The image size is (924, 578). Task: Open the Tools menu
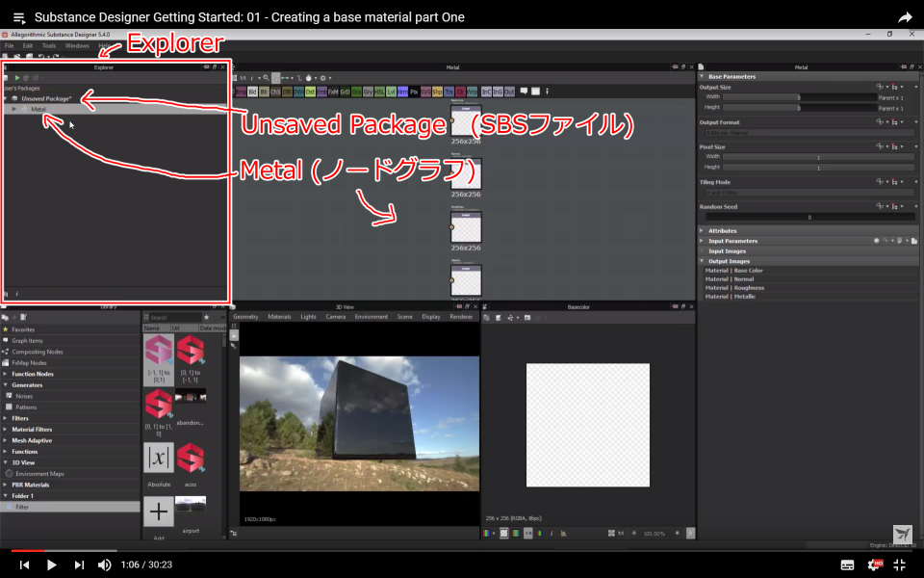click(x=49, y=45)
